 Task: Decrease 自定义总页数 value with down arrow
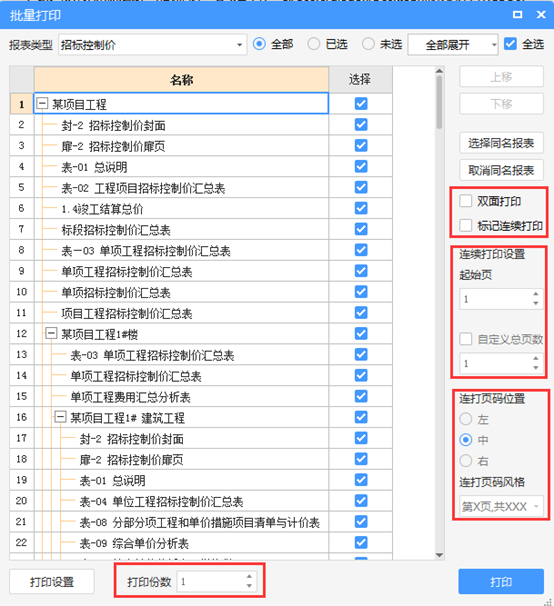535,368
